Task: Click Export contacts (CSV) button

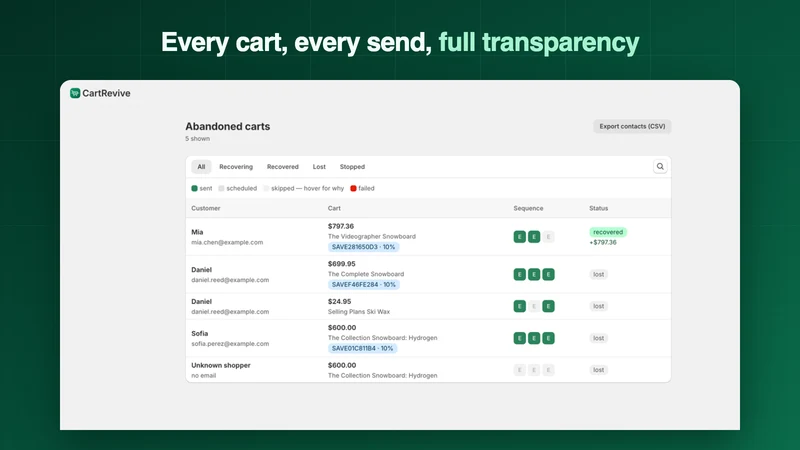Action: click(632, 126)
